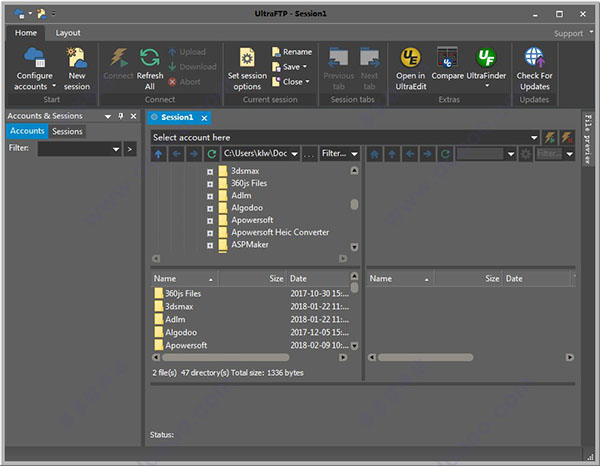Navigate forward in local pane
Screen dimensions: 600x466
click(194, 154)
